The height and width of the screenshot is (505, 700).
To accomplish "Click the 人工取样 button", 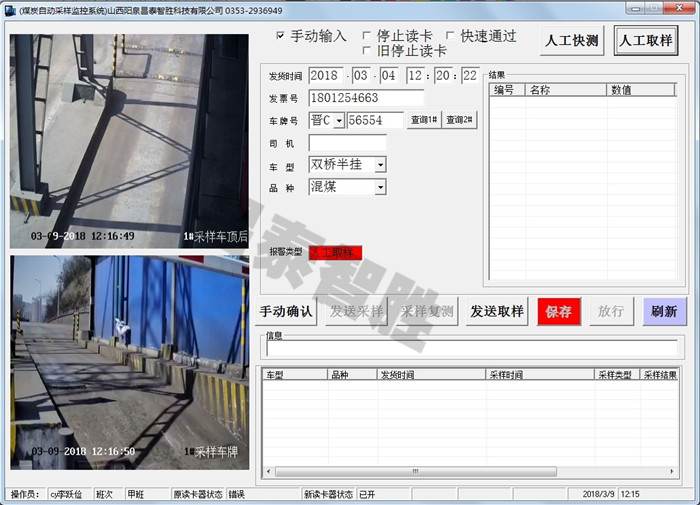I will click(645, 41).
